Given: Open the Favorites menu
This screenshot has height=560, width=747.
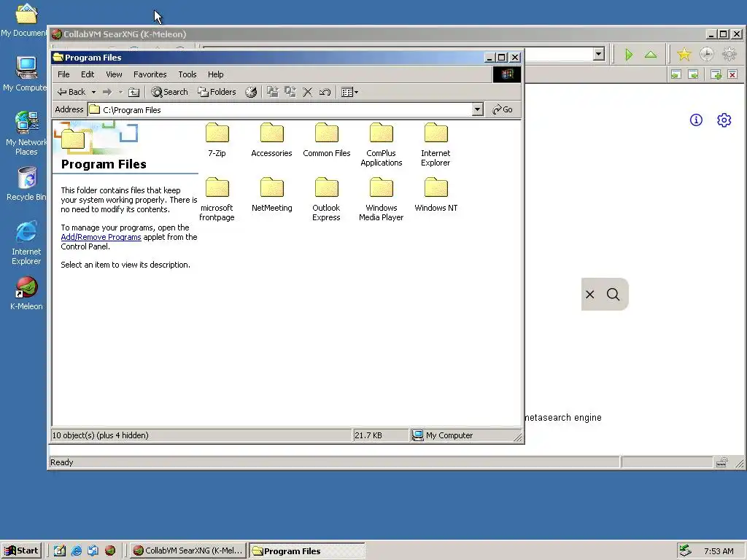Looking at the screenshot, I should click(150, 74).
